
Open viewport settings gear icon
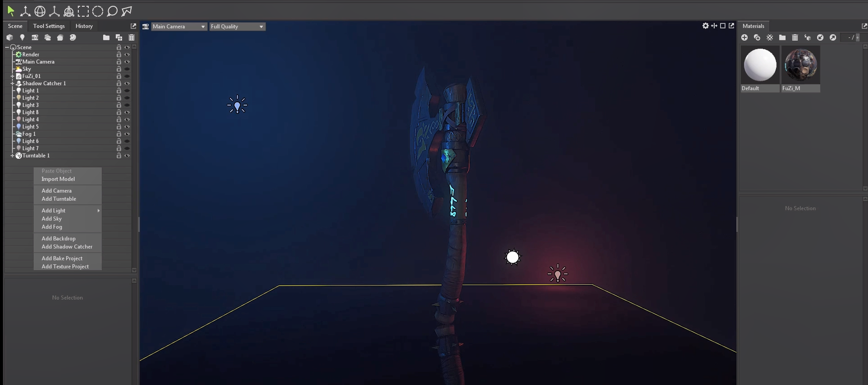click(705, 26)
